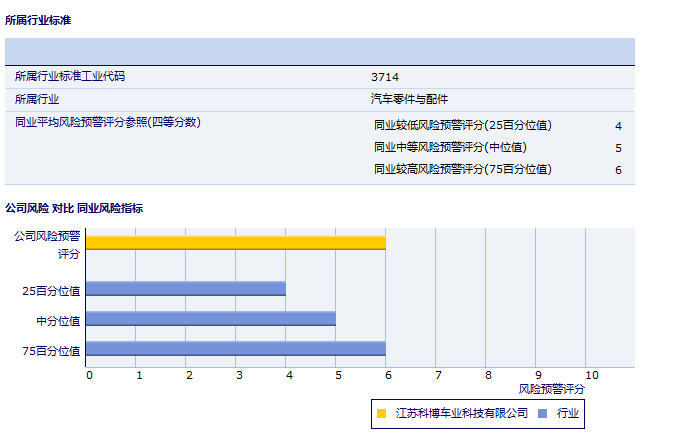This screenshot has width=691, height=436.
Task: Select the 中分位值 blue bar
Action: tap(211, 319)
